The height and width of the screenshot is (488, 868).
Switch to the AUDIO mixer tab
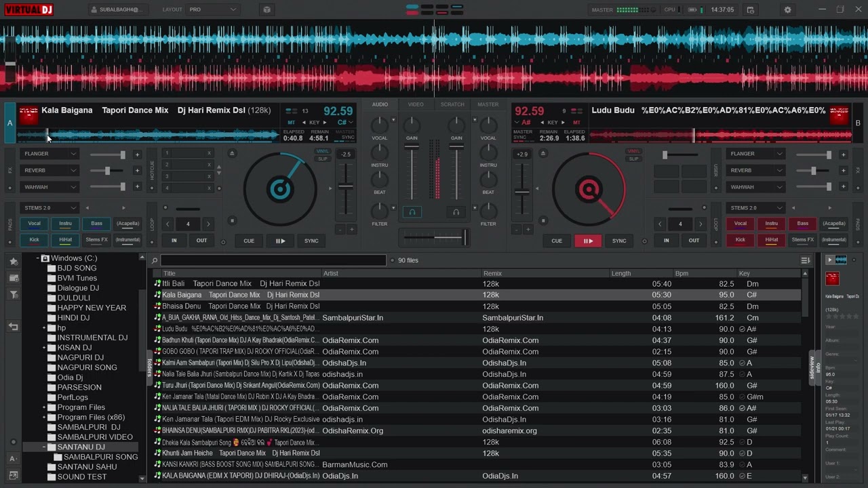(380, 104)
